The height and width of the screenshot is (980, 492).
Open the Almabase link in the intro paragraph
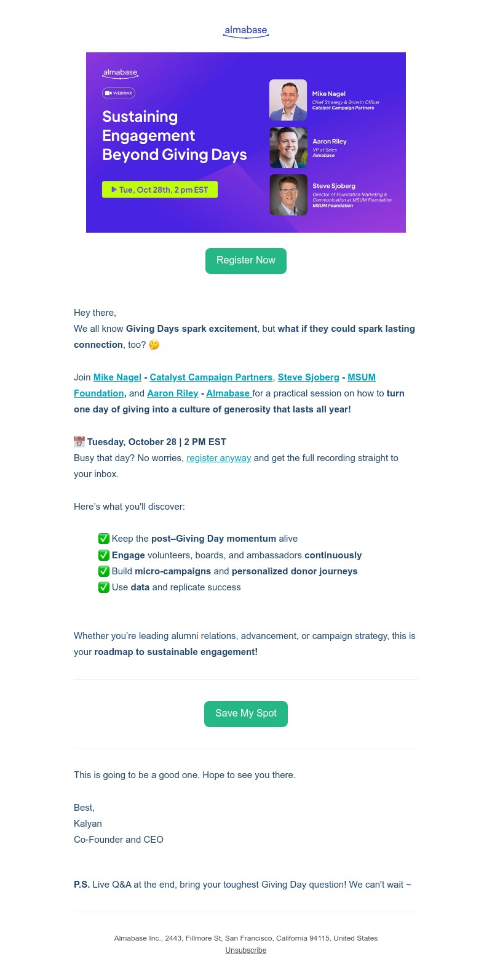pos(228,393)
